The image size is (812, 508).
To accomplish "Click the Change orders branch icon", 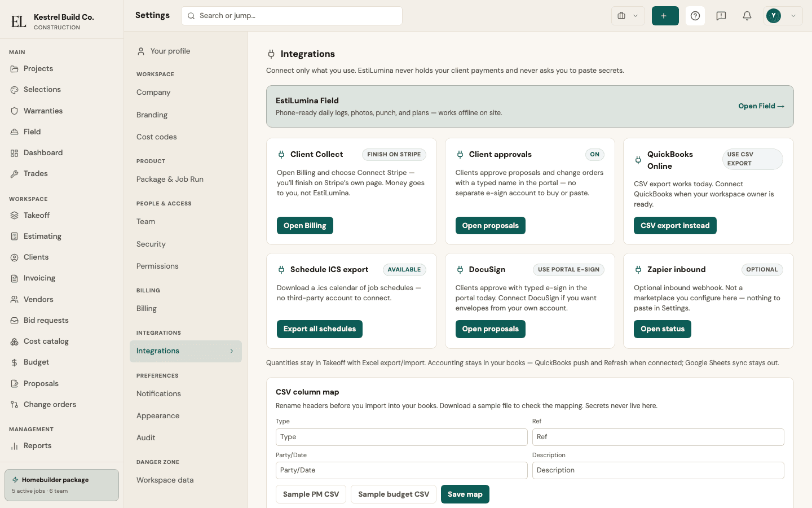I will tap(15, 405).
